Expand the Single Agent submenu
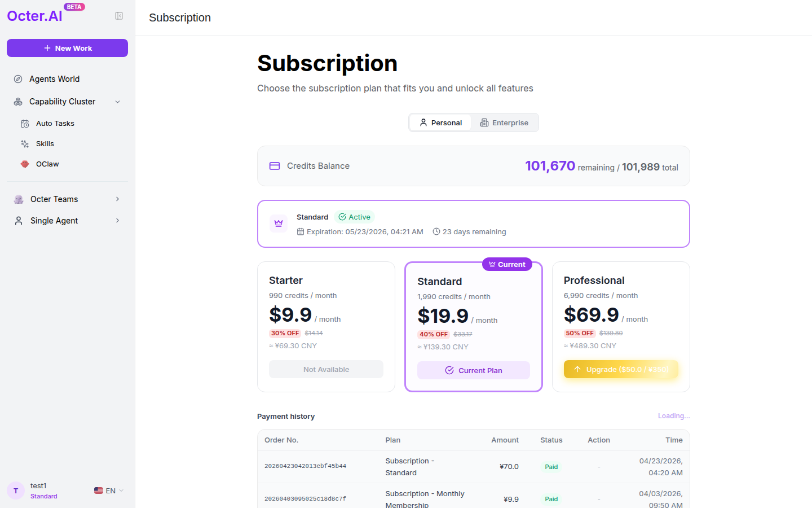The width and height of the screenshot is (812, 508). (x=118, y=221)
